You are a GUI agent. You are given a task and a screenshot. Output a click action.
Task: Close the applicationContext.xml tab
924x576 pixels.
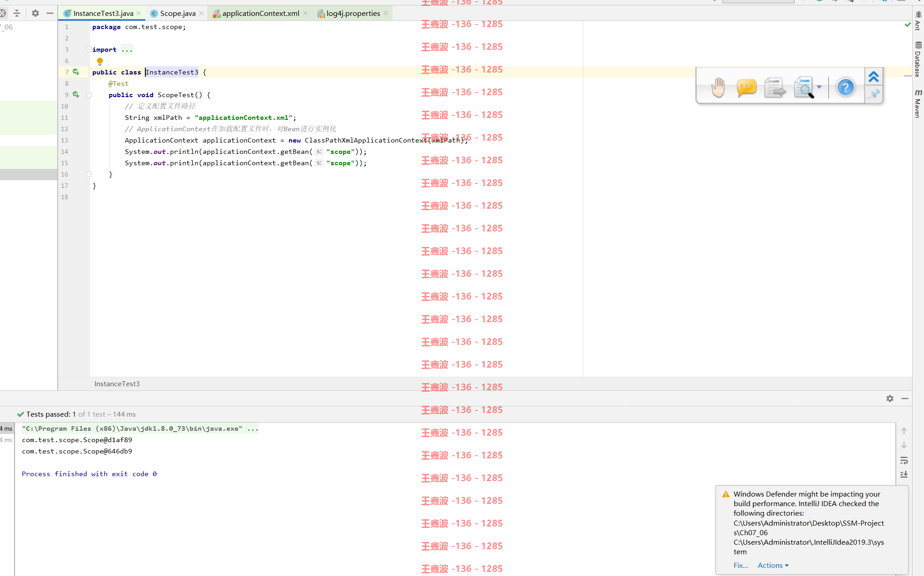305,13
